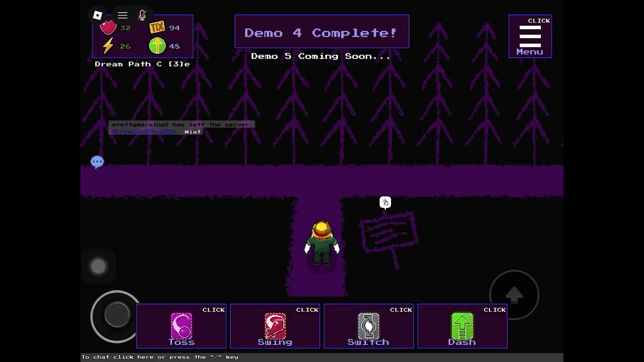Click the chat input bar at bottom
Screen dimensions: 644x362
pos(322,357)
